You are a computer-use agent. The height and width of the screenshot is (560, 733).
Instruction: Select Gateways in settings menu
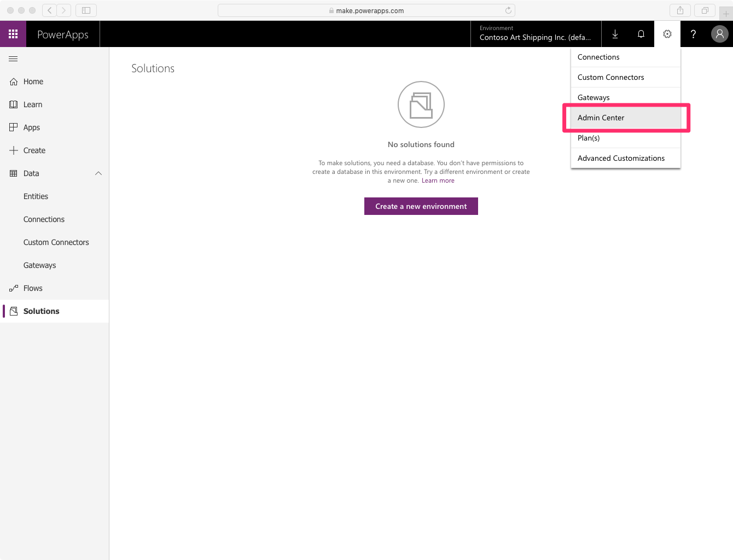tap(626, 97)
